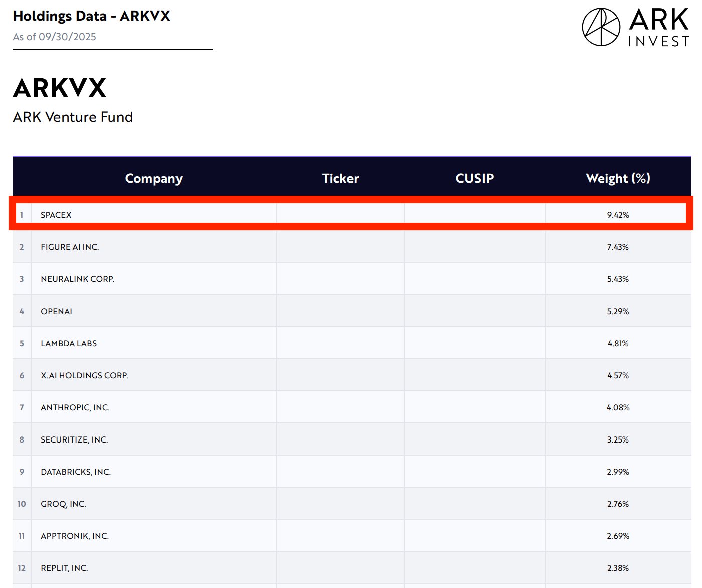Select GROQ, INC. holding entry

63,504
